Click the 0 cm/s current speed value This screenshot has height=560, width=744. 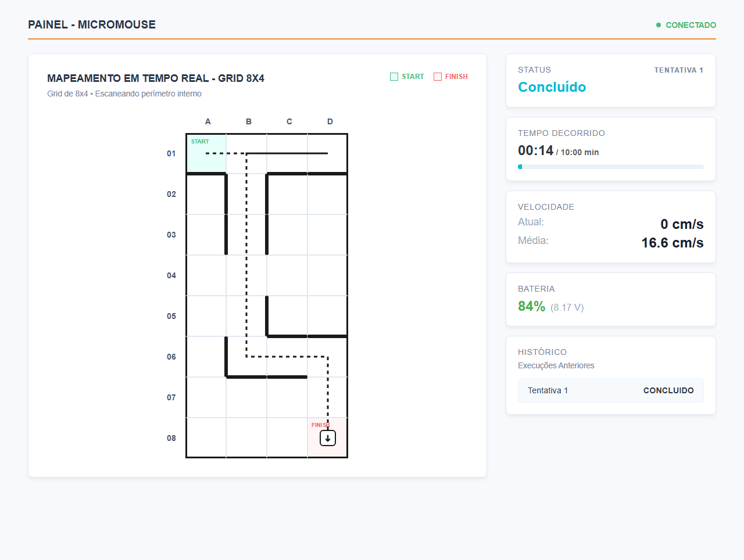coord(682,224)
